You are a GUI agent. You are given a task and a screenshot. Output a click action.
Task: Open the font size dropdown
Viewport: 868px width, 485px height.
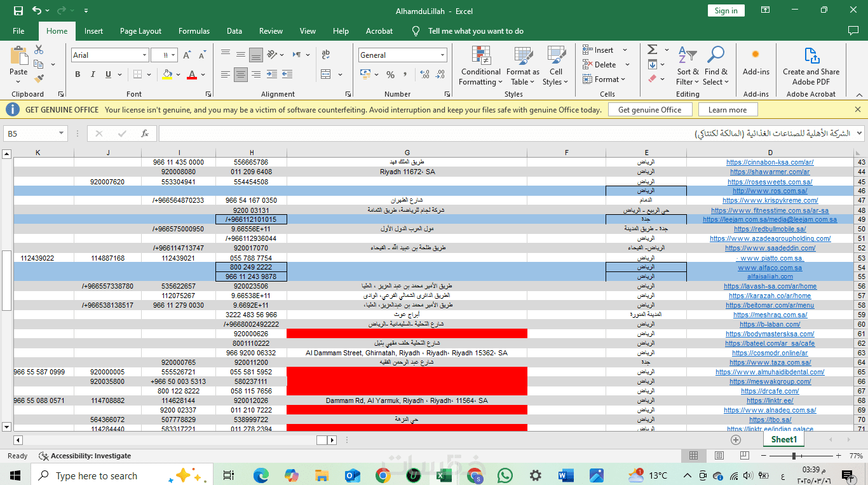pos(173,55)
